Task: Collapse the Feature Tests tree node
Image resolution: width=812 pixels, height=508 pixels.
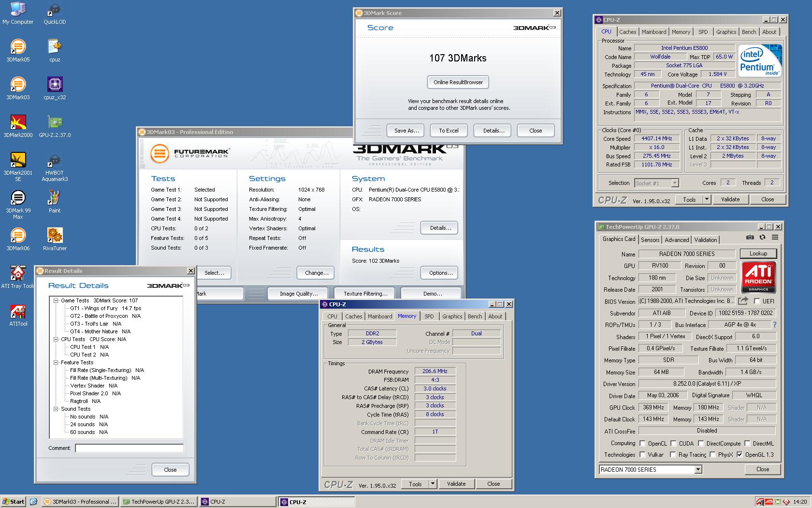Action: point(56,362)
